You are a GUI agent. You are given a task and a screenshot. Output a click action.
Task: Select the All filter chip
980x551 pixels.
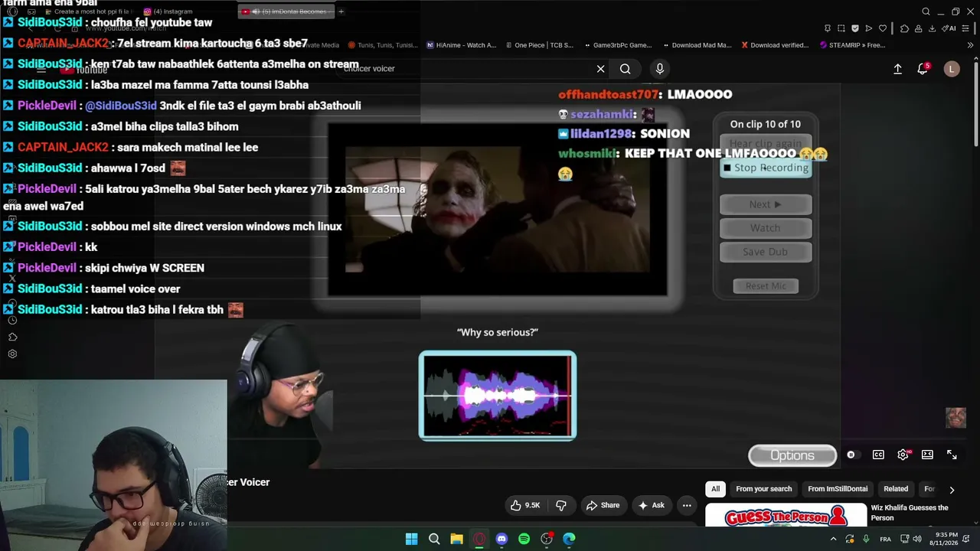(715, 489)
